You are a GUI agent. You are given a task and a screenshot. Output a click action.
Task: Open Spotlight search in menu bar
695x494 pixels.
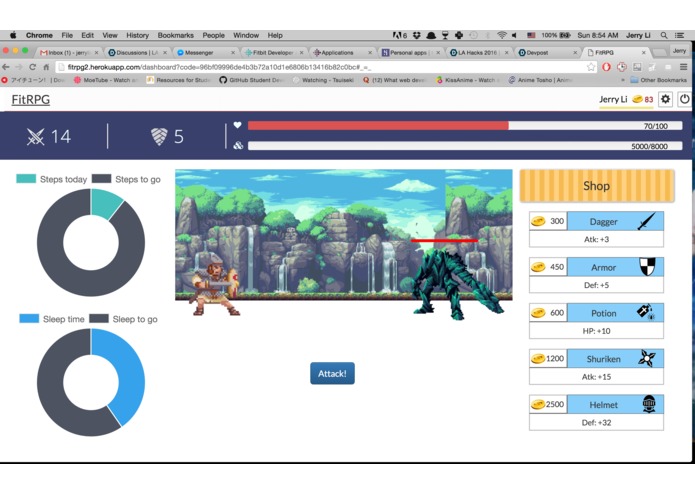664,35
